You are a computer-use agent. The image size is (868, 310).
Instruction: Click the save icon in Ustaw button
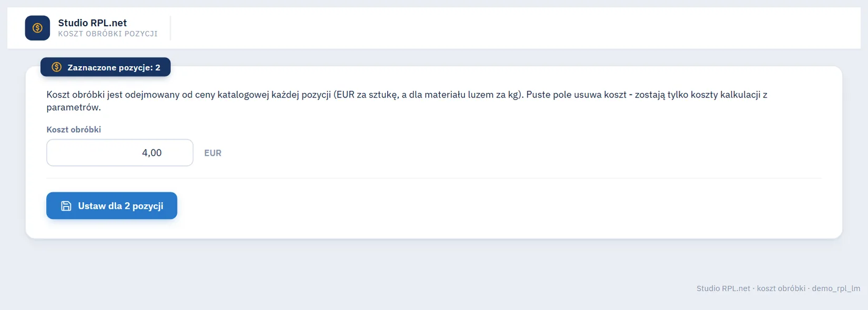(66, 206)
